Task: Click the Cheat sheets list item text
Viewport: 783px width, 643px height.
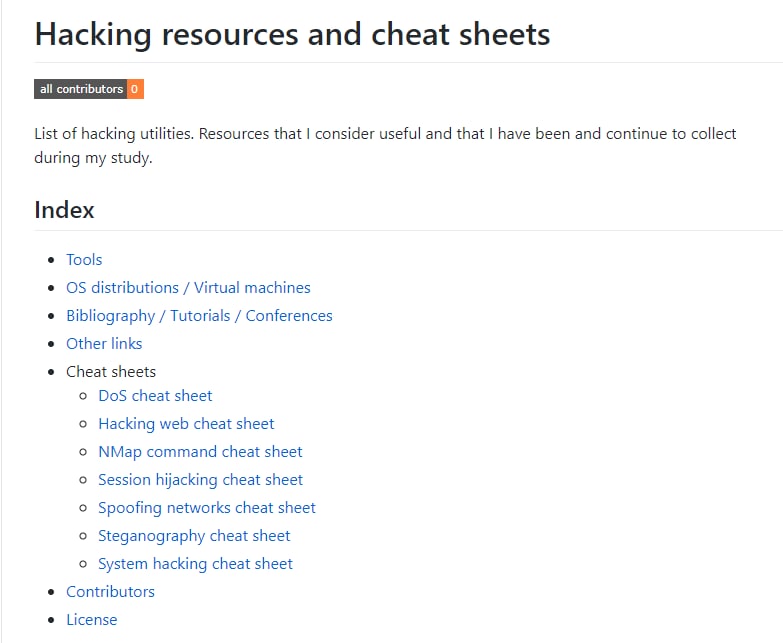Action: (x=111, y=371)
